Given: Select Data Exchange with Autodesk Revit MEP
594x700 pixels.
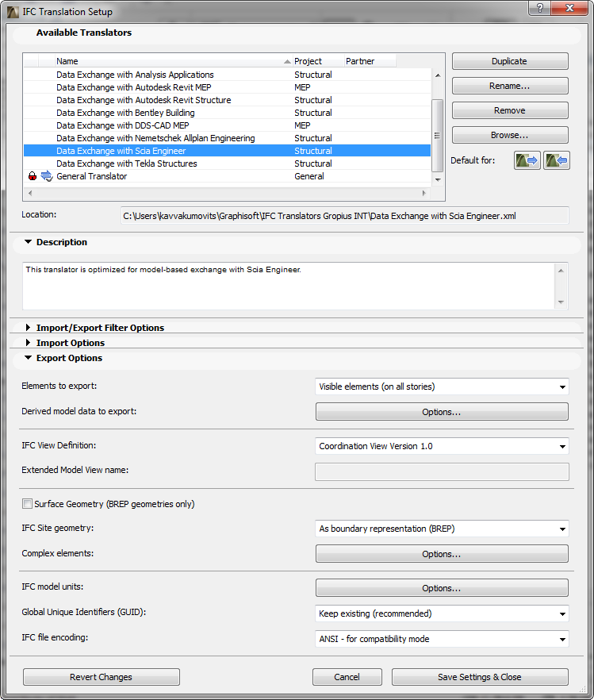Looking at the screenshot, I should pyautogui.click(x=227, y=87).
